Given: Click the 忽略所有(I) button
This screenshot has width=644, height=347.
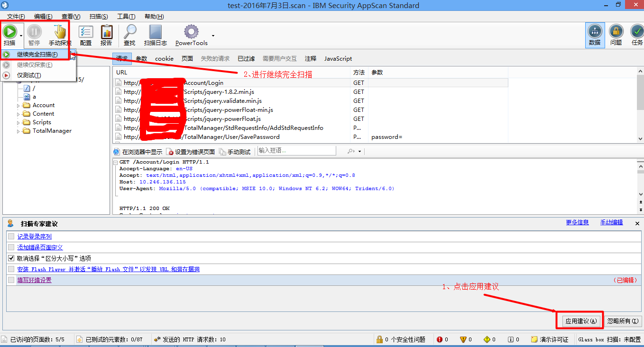Looking at the screenshot, I should coord(623,321).
